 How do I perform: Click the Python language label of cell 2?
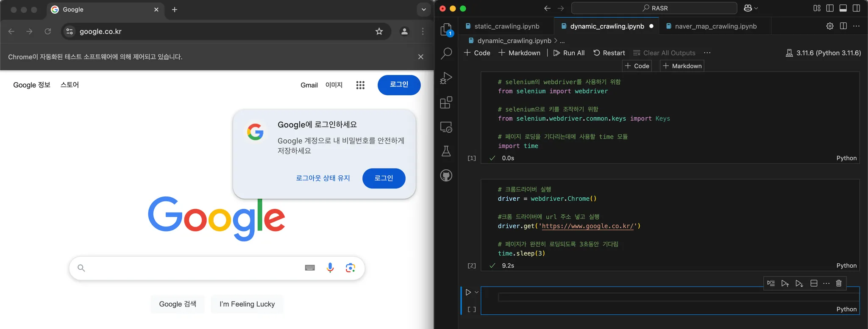coord(846,265)
